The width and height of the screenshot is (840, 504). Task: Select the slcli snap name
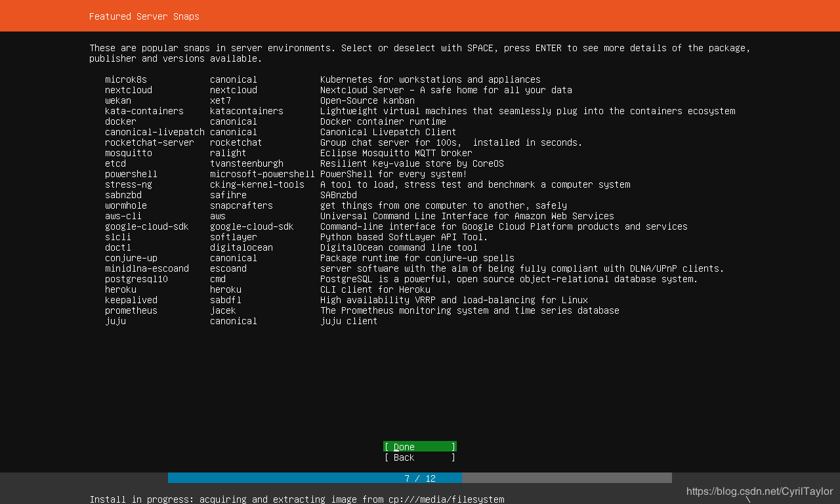click(118, 237)
